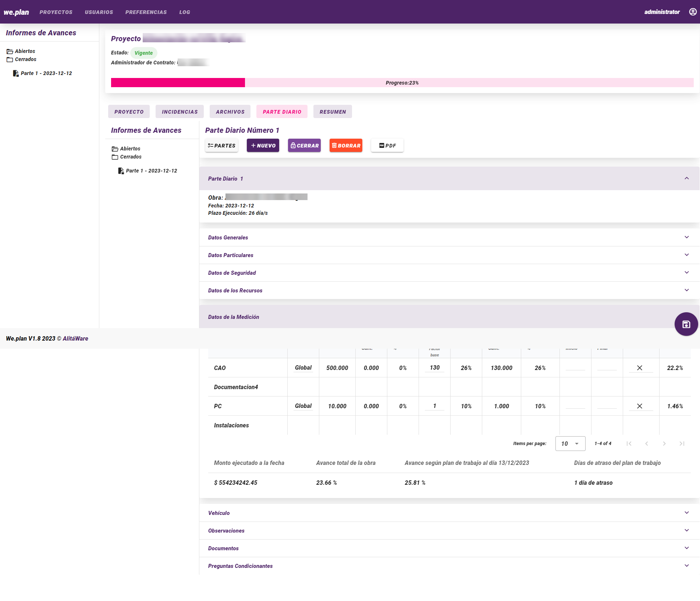
Task: Expand Datos de los Recursos section
Action: pos(687,290)
